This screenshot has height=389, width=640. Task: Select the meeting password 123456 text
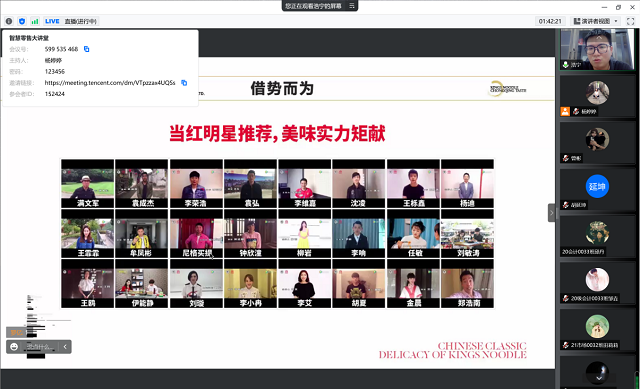pyautogui.click(x=55, y=71)
